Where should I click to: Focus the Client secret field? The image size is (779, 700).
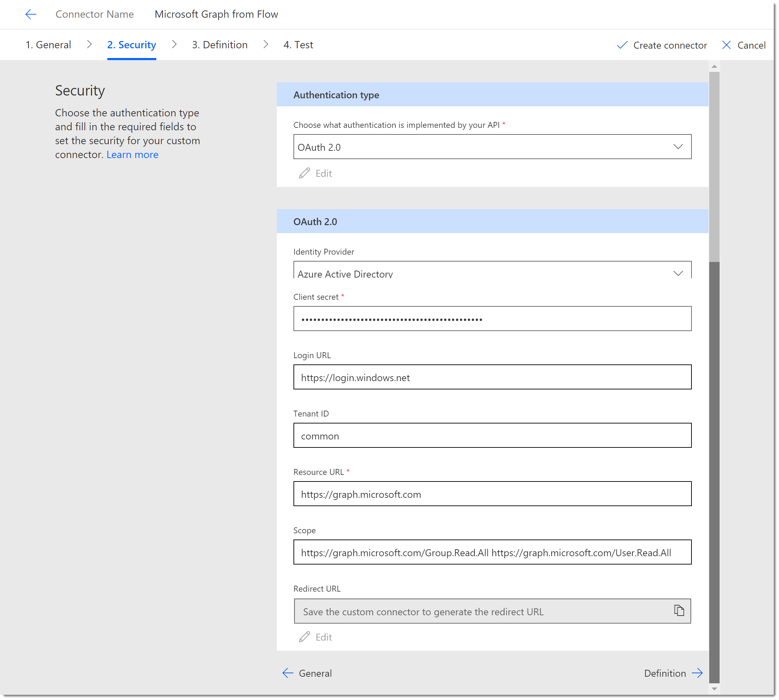[x=492, y=319]
